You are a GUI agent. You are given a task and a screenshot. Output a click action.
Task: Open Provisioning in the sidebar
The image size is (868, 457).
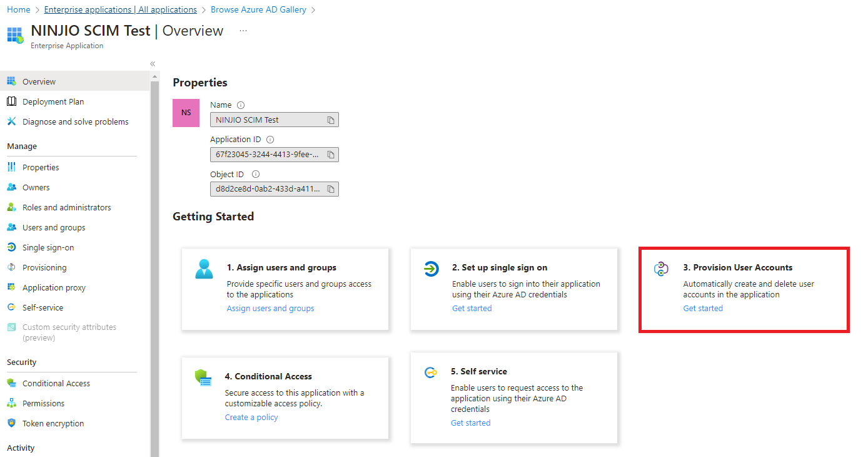[44, 267]
